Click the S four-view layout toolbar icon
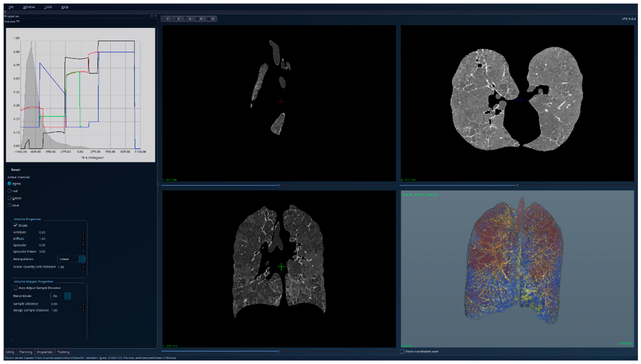This screenshot has width=641, height=364. 166,19
